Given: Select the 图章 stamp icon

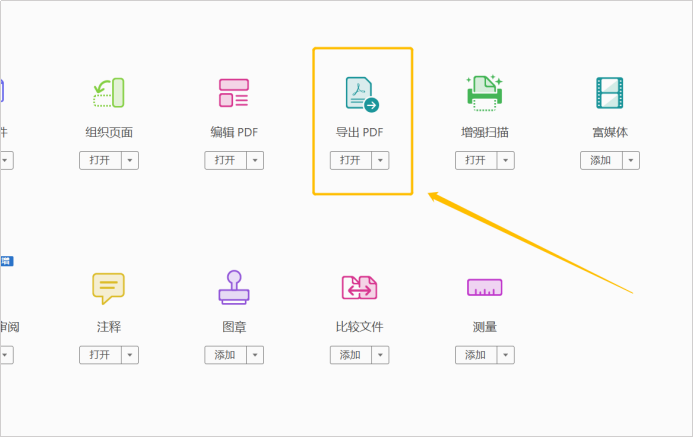Looking at the screenshot, I should 234,288.
